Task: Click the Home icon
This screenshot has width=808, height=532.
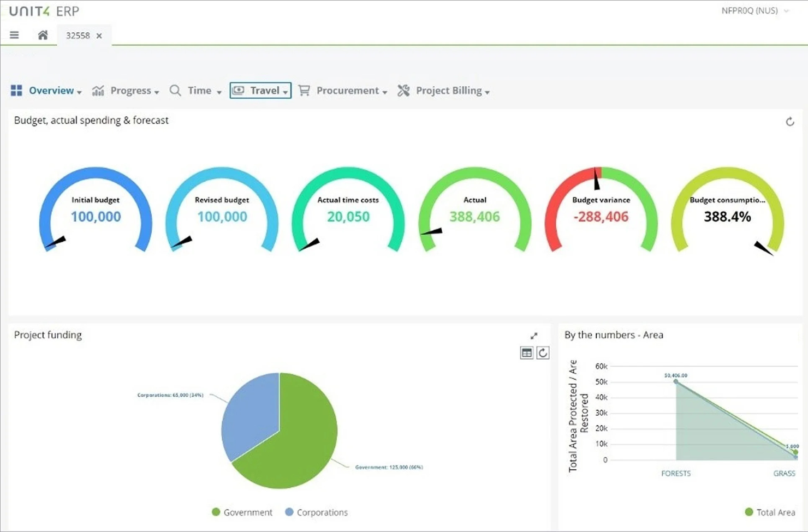Action: pyautogui.click(x=43, y=34)
